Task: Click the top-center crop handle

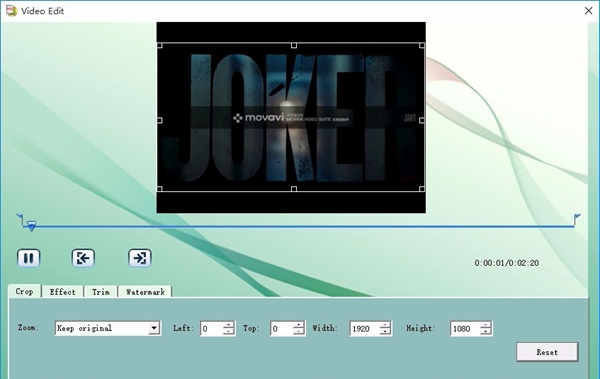Action: click(294, 46)
